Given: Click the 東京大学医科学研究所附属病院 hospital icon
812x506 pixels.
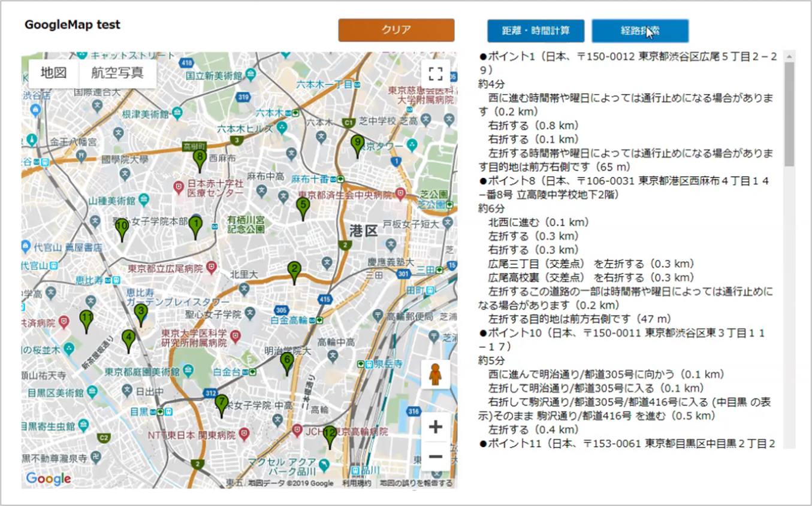Looking at the screenshot, I should pyautogui.click(x=235, y=338).
